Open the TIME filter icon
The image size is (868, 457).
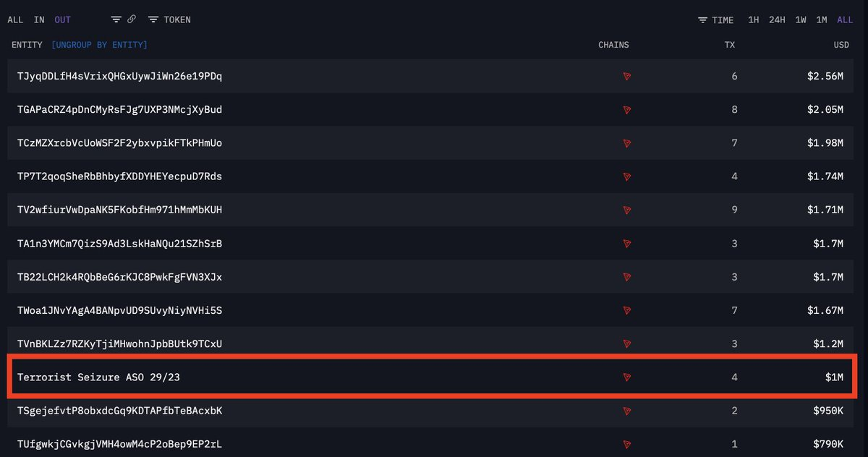pos(703,20)
